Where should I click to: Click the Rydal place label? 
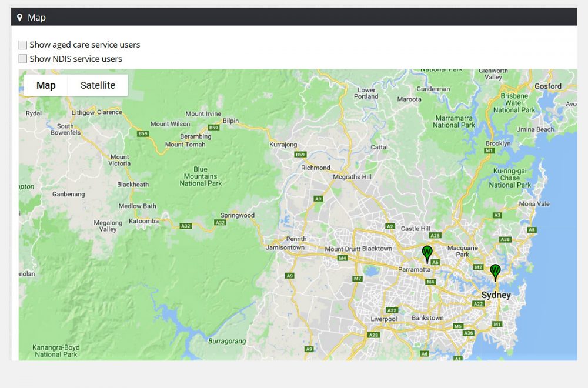pyautogui.click(x=34, y=113)
